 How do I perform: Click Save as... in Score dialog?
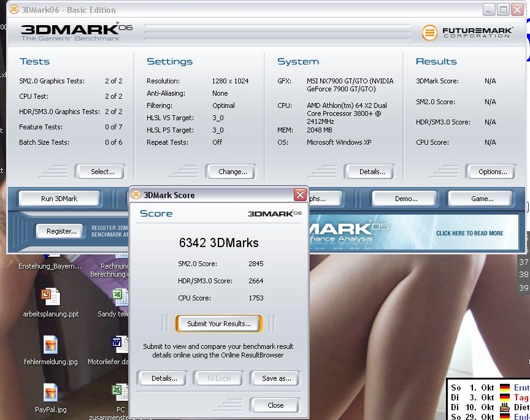pyautogui.click(x=275, y=378)
